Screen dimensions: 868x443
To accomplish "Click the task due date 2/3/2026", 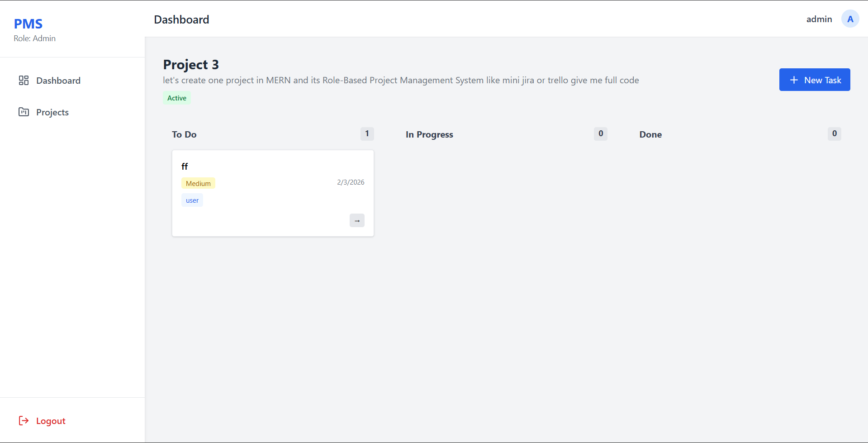I will pos(351,182).
